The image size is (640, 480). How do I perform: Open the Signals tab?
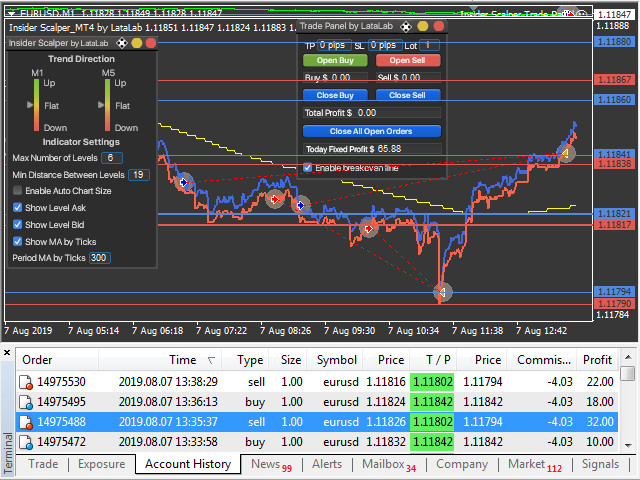coord(600,464)
